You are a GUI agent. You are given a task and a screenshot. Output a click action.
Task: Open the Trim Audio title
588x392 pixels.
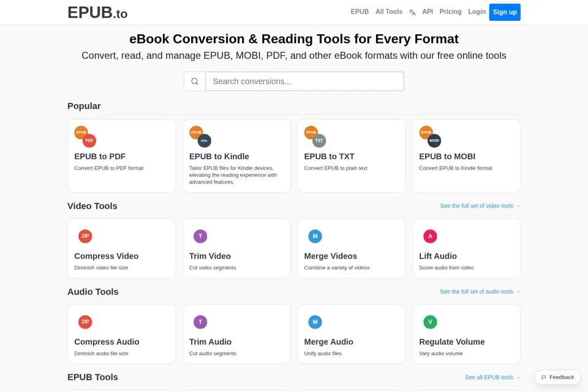pyautogui.click(x=210, y=342)
